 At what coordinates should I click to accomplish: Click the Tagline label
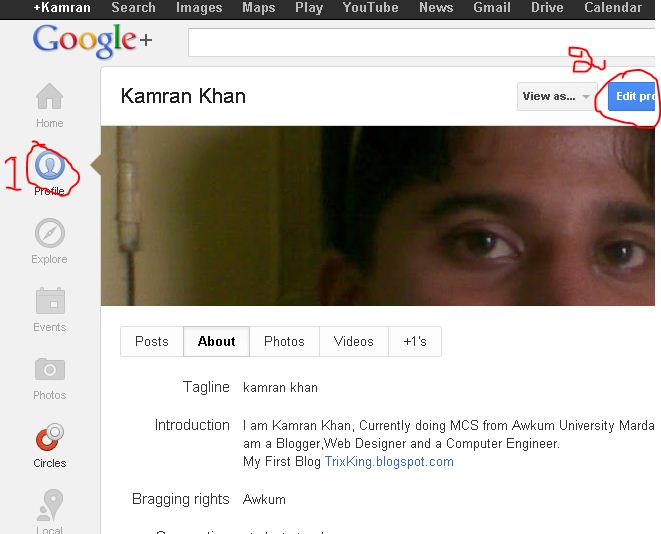206,387
